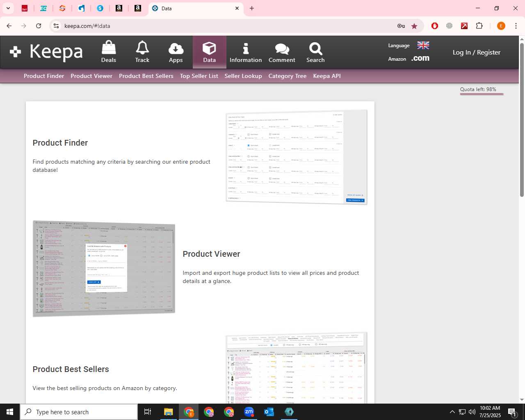Open Task View on taskbar

tap(148, 412)
